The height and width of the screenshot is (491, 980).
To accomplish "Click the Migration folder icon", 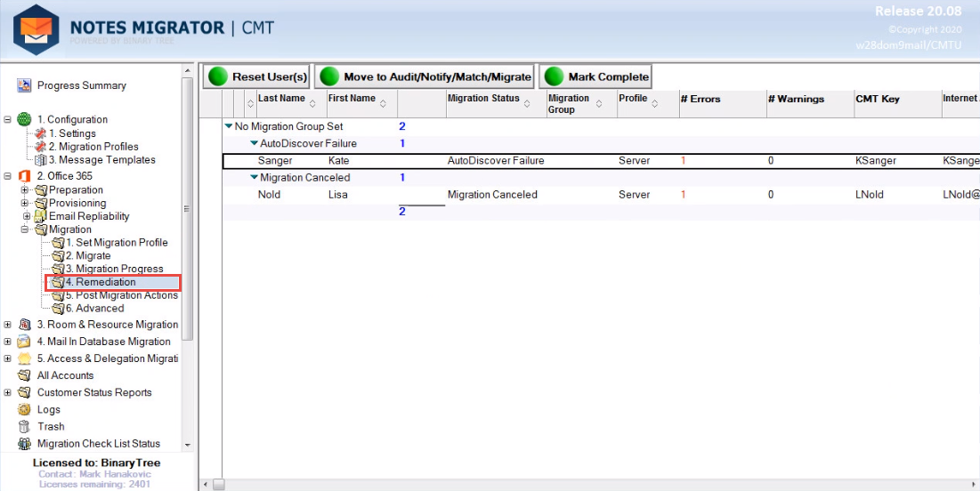I will click(x=41, y=229).
